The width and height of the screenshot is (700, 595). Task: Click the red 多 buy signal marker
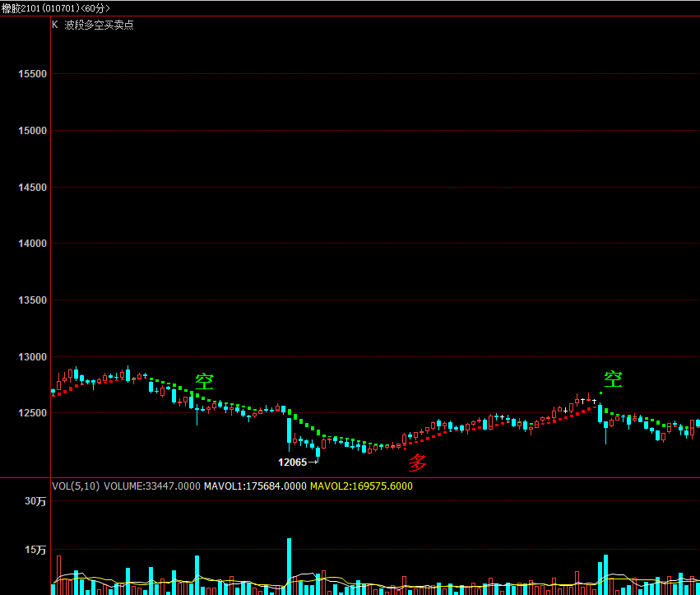click(x=418, y=463)
